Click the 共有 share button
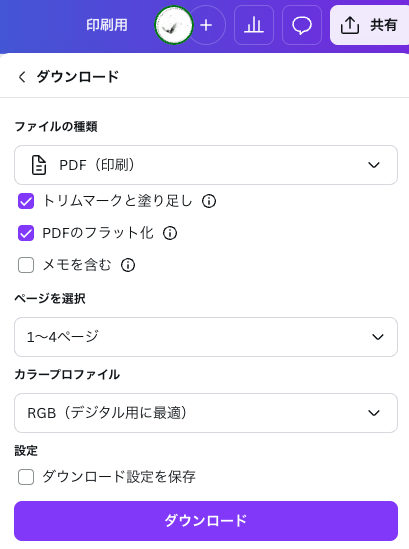 coord(369,25)
